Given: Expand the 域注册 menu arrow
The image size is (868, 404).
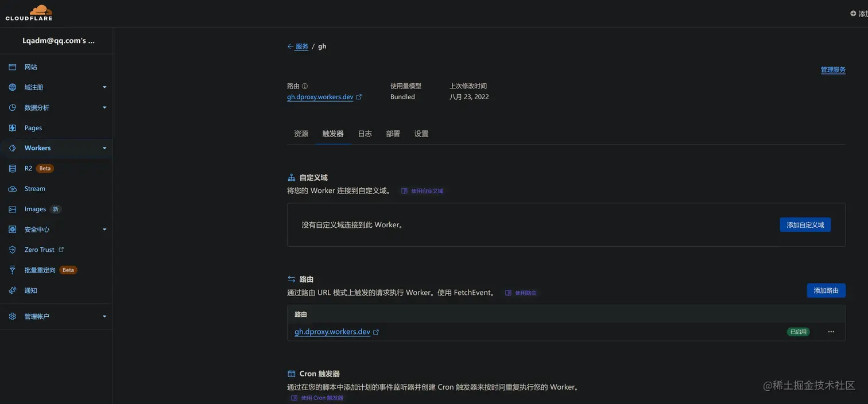Looking at the screenshot, I should pos(104,87).
